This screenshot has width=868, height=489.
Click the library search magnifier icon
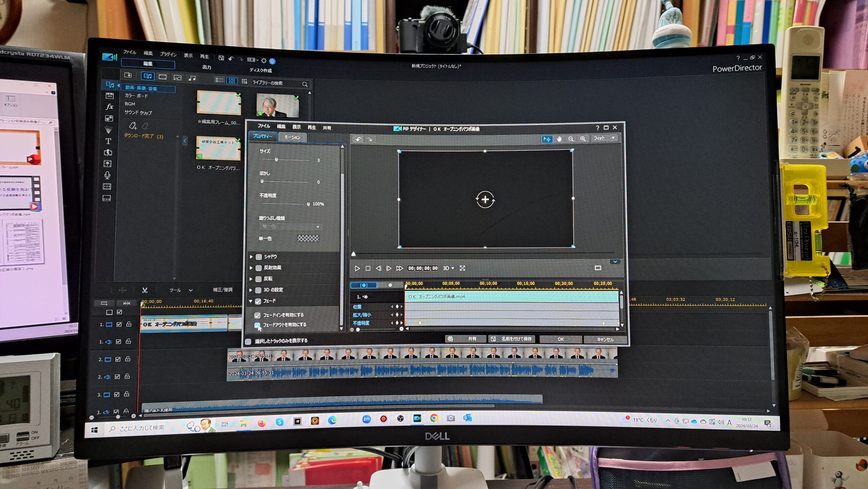[305, 84]
